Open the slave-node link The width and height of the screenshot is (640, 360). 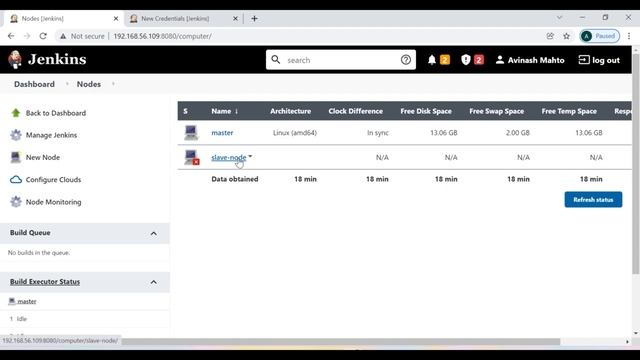point(229,158)
